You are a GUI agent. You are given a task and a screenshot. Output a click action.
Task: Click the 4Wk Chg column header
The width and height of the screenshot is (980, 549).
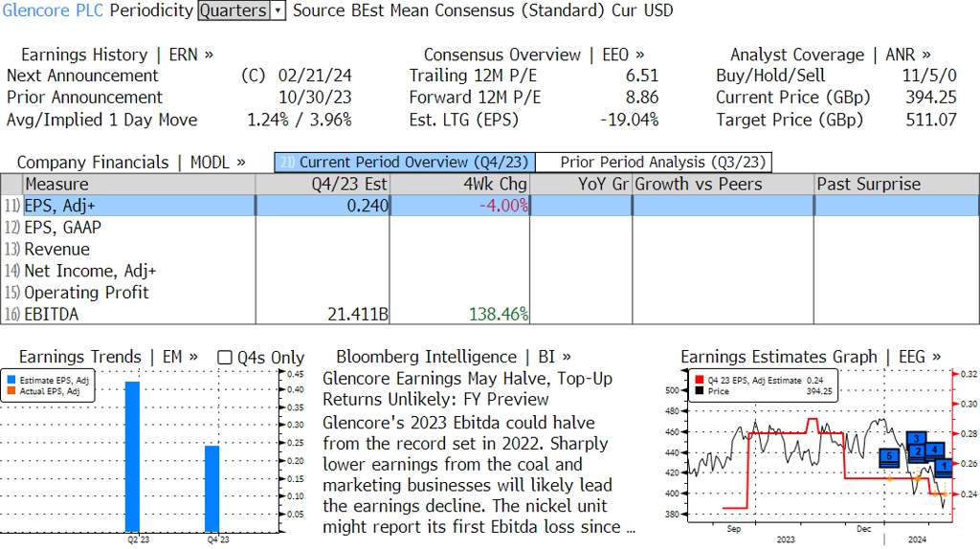(x=460, y=185)
